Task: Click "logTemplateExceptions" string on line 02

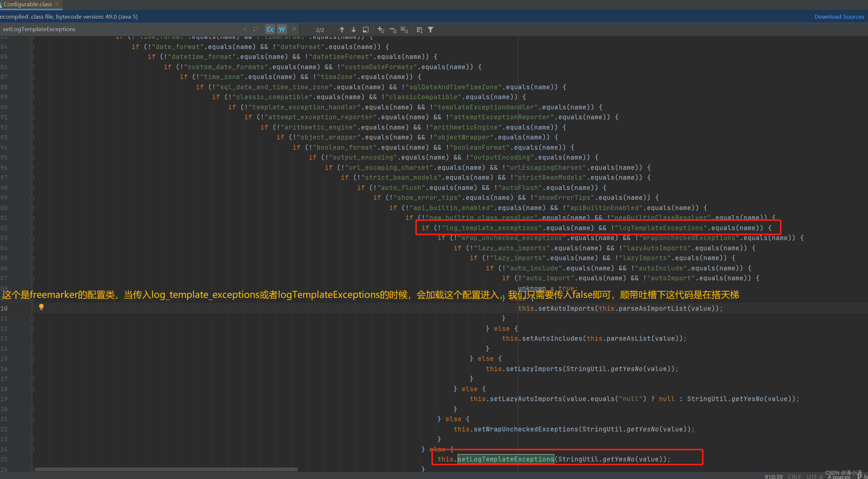Action: [x=661, y=228]
